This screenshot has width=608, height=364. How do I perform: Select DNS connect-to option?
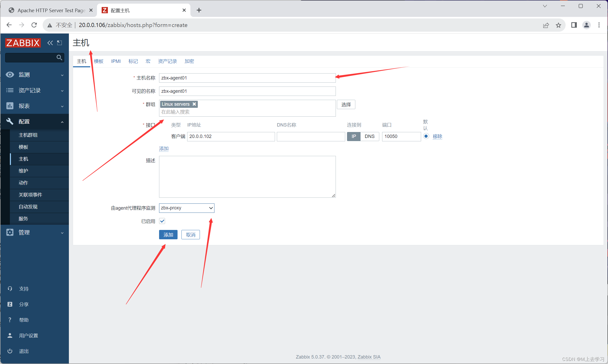point(370,136)
